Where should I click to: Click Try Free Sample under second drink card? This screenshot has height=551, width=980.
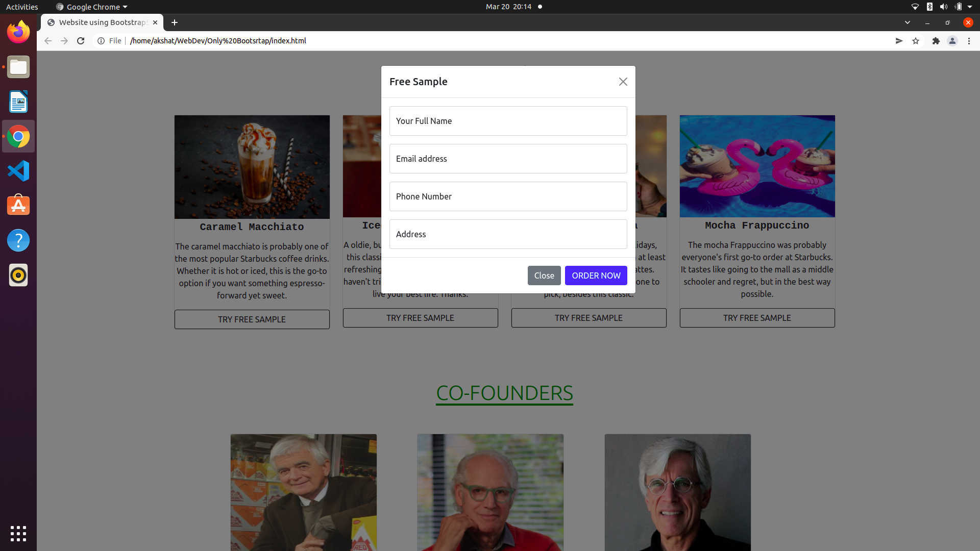[x=420, y=318]
